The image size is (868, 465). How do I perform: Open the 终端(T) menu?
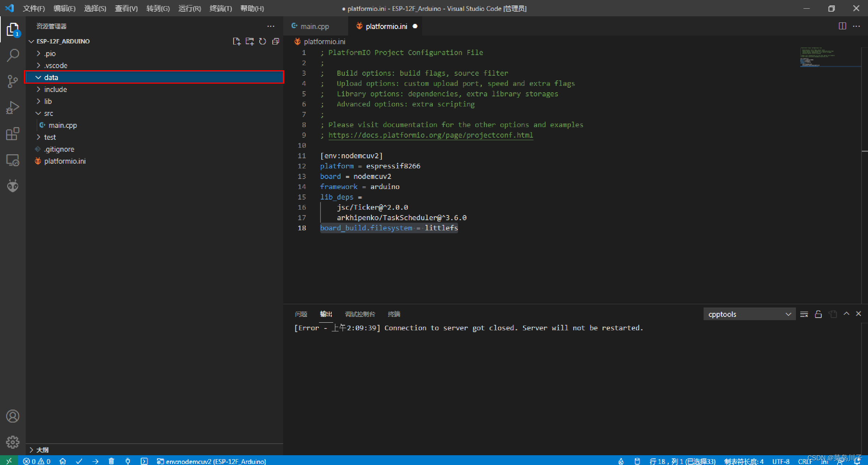pos(221,8)
